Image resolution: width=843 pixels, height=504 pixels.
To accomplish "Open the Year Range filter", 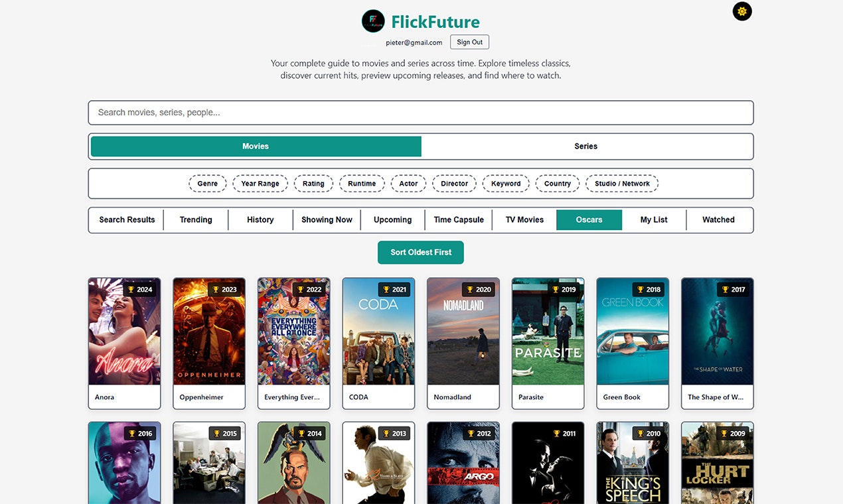I will 260,183.
